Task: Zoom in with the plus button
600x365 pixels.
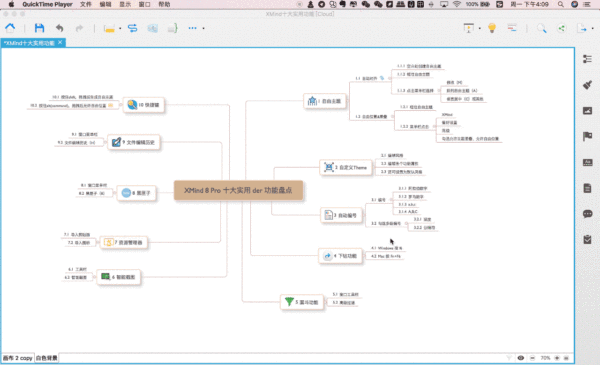Action: [x=557, y=358]
